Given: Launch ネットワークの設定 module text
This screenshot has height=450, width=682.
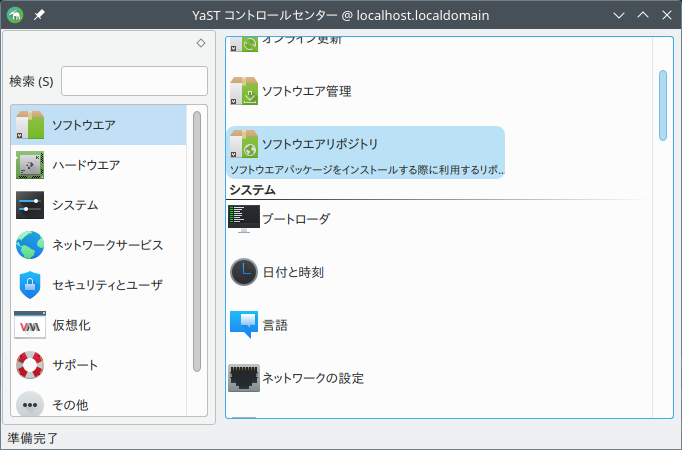Looking at the screenshot, I should pyautogui.click(x=313, y=378).
